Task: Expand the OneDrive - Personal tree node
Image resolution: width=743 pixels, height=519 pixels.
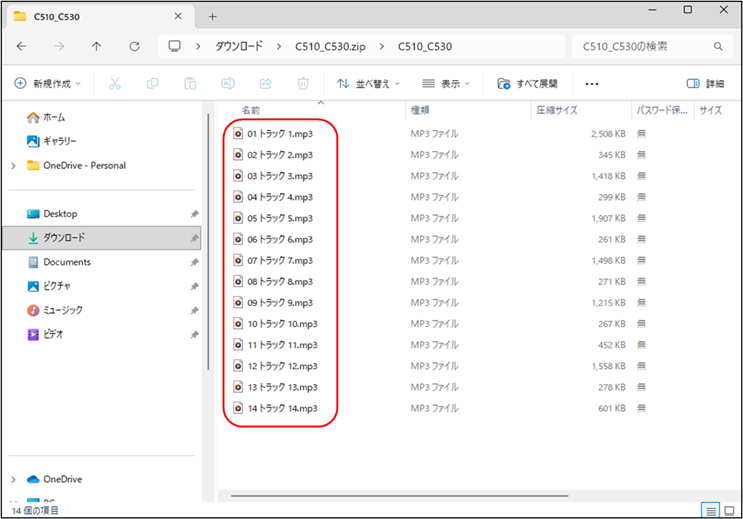Action: [x=13, y=166]
